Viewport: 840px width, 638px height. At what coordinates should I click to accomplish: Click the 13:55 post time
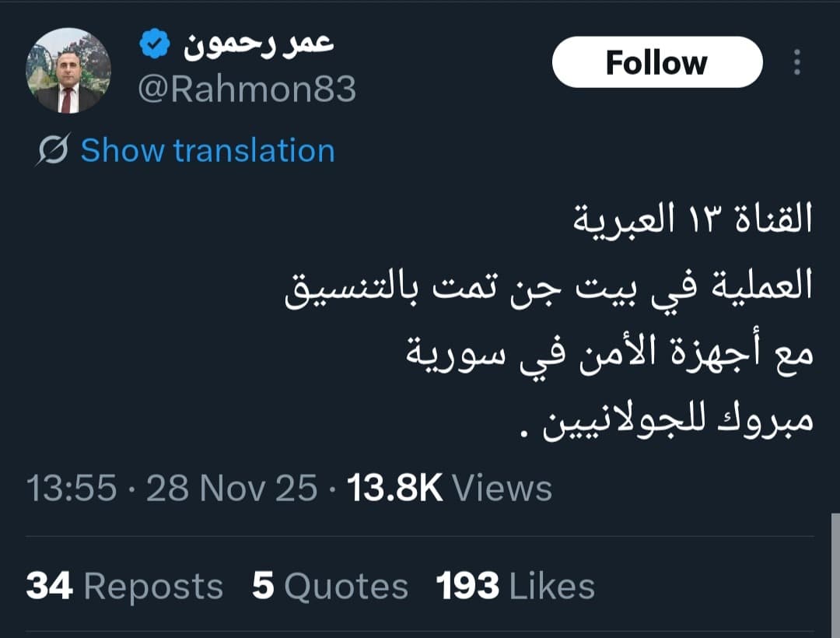(x=72, y=489)
